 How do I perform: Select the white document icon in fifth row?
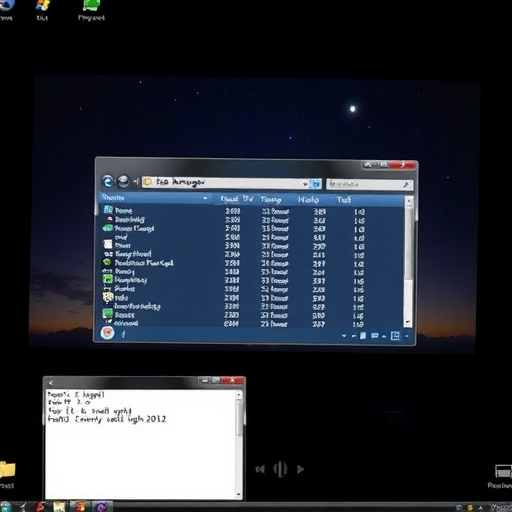point(108,244)
